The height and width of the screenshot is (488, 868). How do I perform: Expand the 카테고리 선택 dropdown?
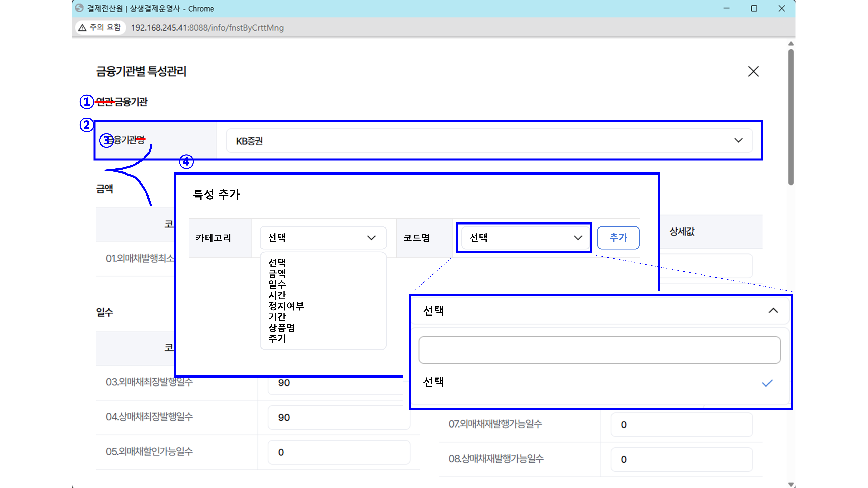pyautogui.click(x=323, y=238)
